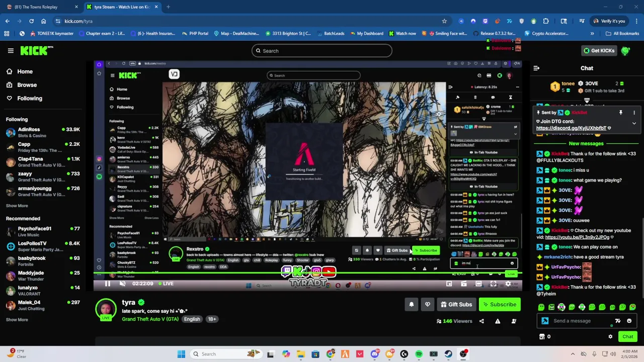
Task: Open PHP Portal bookmark
Action: [194, 34]
